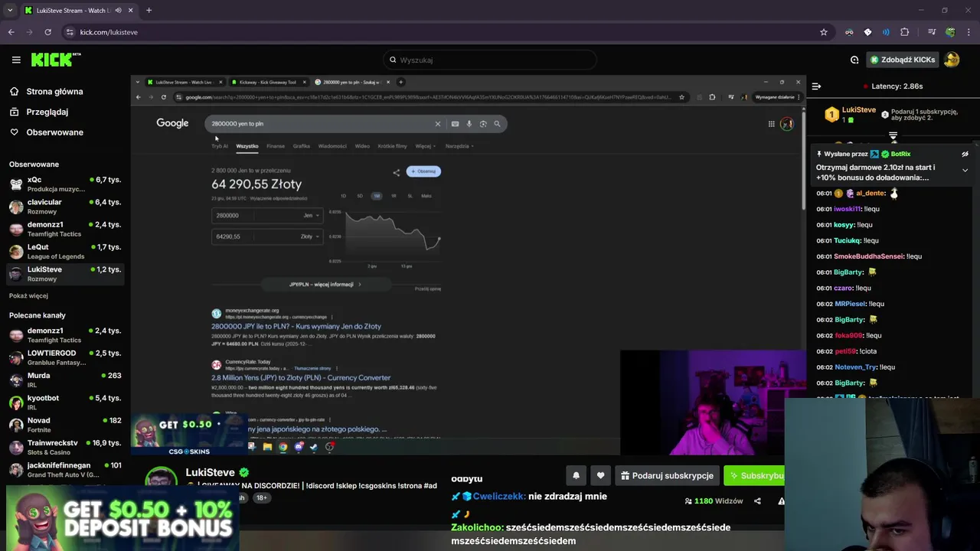Click the Podaruj subskrypcje button

(x=667, y=475)
